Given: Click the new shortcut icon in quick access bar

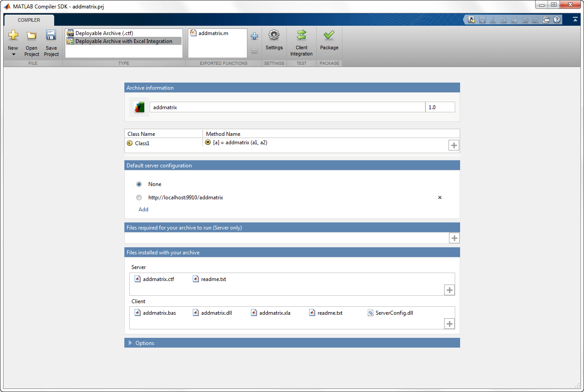Looking at the screenshot, I should (472, 20).
